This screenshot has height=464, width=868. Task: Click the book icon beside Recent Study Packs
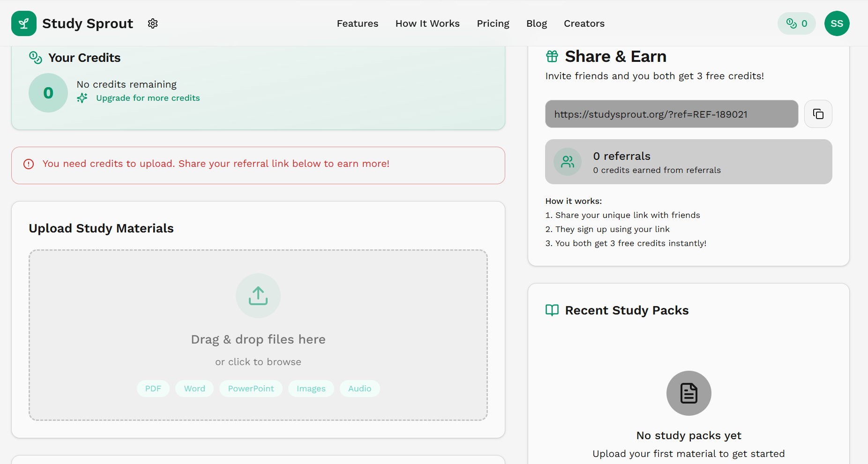552,310
